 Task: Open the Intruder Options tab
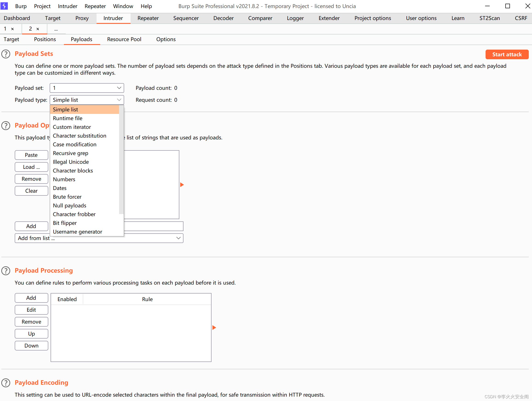tap(166, 40)
